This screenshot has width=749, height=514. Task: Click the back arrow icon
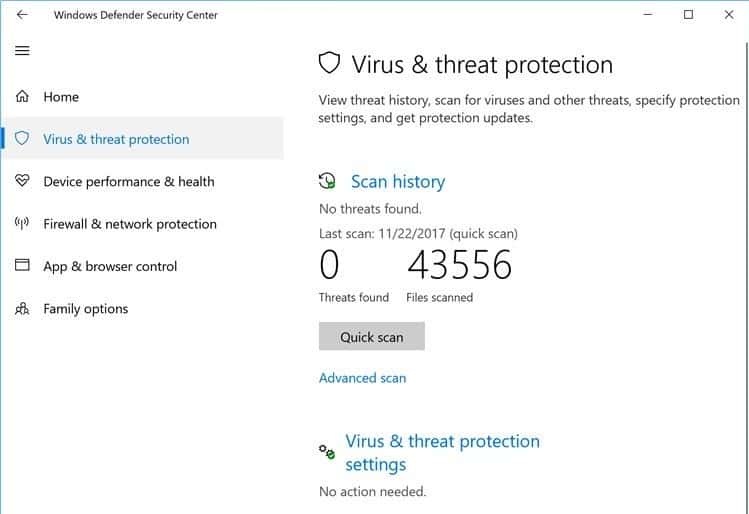click(x=22, y=15)
